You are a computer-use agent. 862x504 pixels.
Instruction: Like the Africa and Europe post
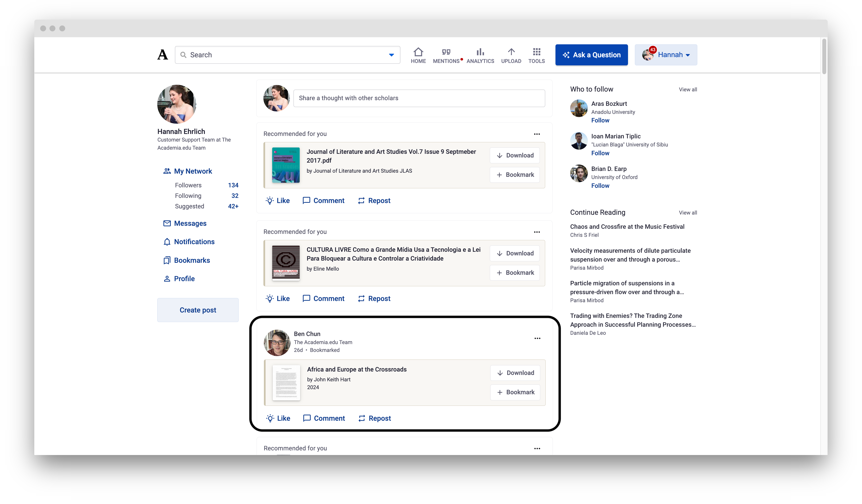coord(278,418)
